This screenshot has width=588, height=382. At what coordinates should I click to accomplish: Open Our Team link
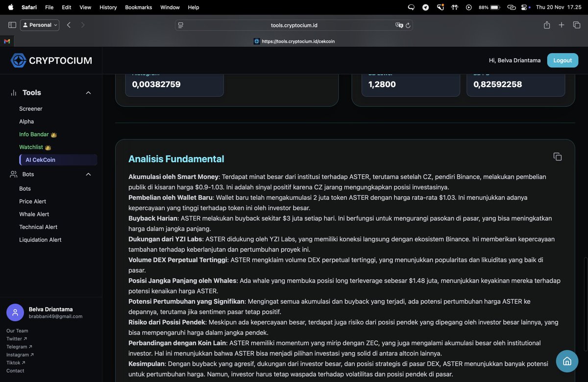17,331
